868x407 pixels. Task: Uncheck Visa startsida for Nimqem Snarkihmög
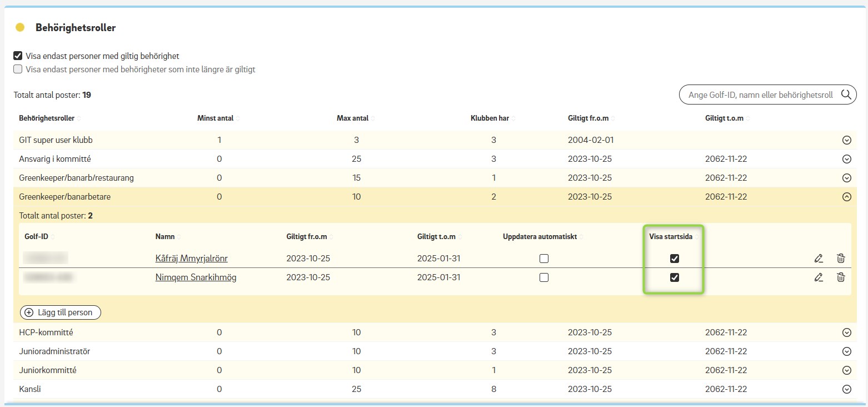pos(675,277)
